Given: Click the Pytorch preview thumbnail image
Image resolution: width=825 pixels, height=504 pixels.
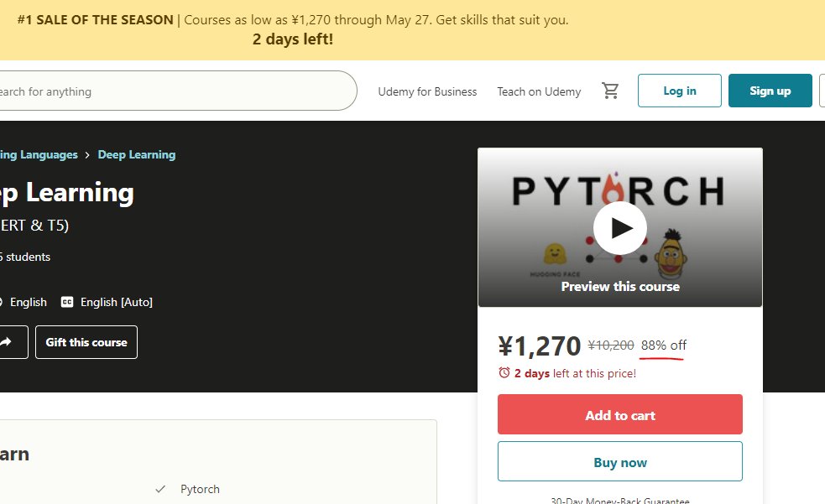Looking at the screenshot, I should [620, 227].
